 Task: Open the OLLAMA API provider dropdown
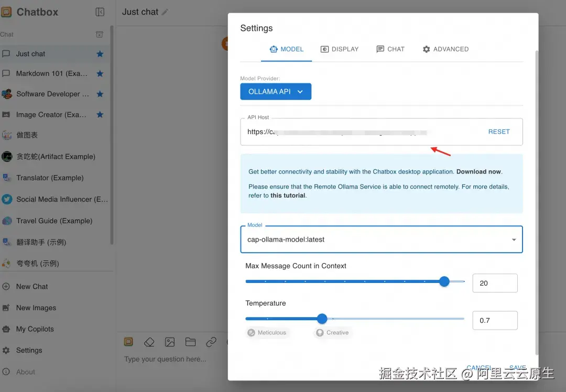click(x=276, y=92)
